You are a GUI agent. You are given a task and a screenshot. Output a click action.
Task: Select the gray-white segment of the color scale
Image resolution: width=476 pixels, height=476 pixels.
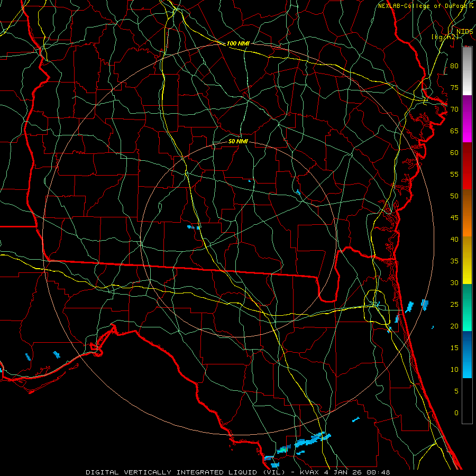click(467, 71)
